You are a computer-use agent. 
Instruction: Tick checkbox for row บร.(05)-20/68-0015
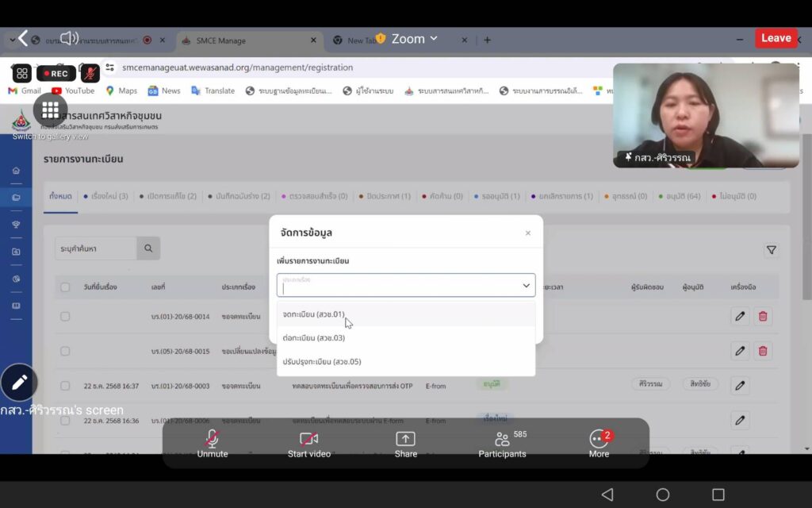[x=65, y=351]
